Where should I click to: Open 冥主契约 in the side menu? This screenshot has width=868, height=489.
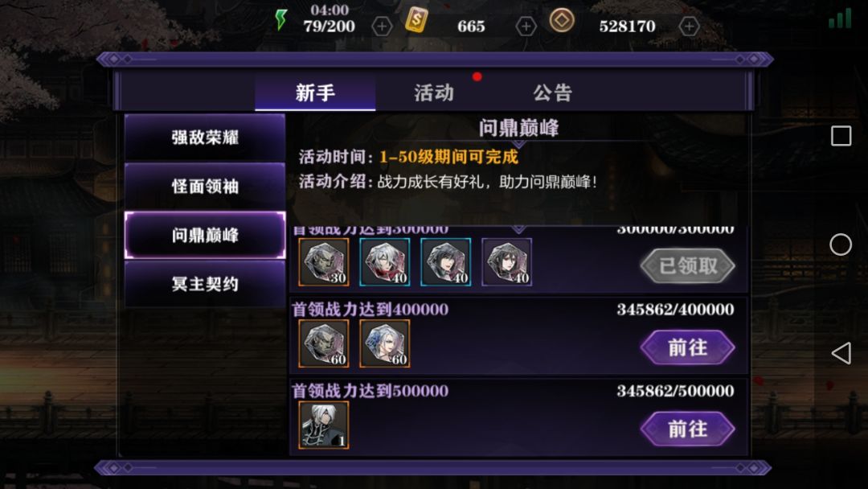coord(205,284)
